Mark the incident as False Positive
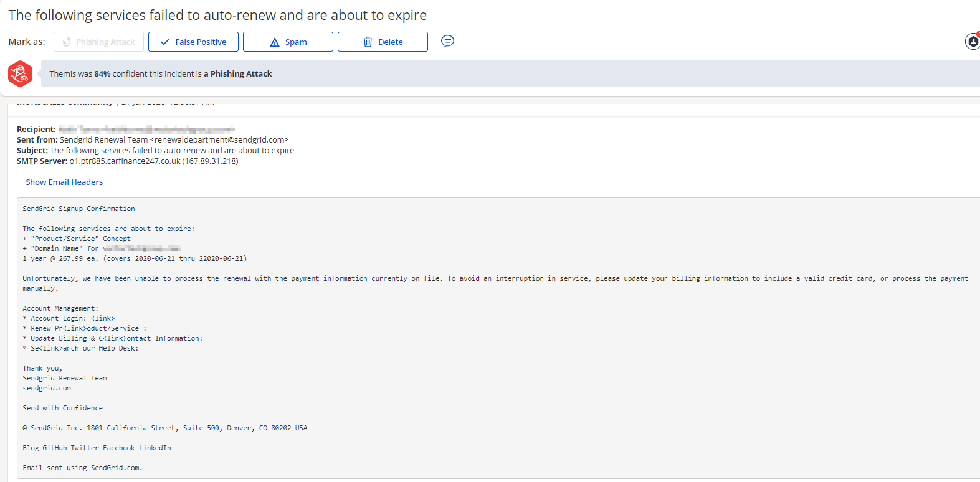 tap(193, 42)
